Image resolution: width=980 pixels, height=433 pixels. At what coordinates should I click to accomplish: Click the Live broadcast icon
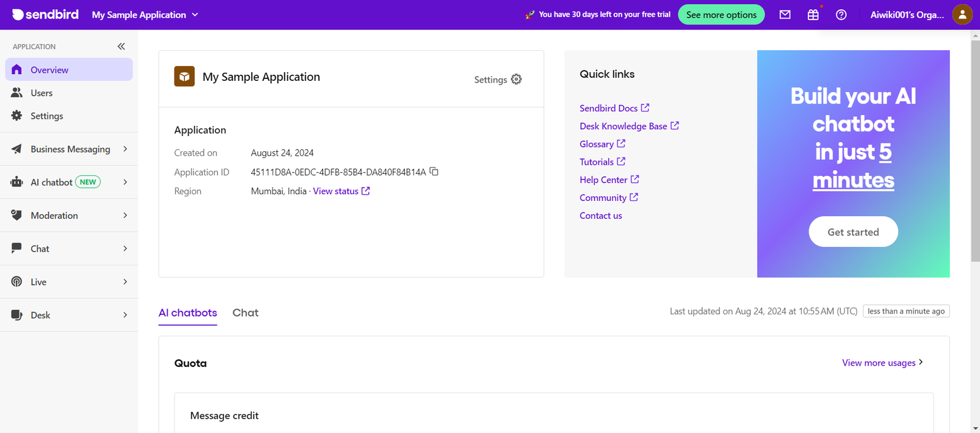point(17,282)
